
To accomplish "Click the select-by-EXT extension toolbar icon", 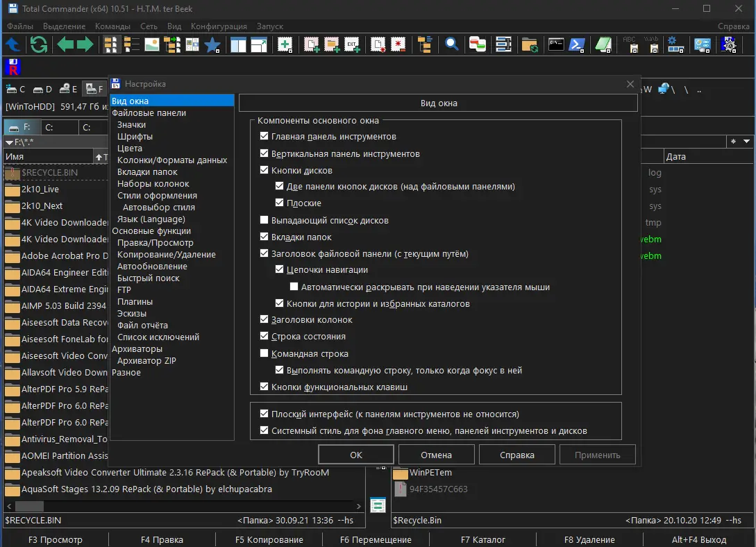I will click(353, 45).
